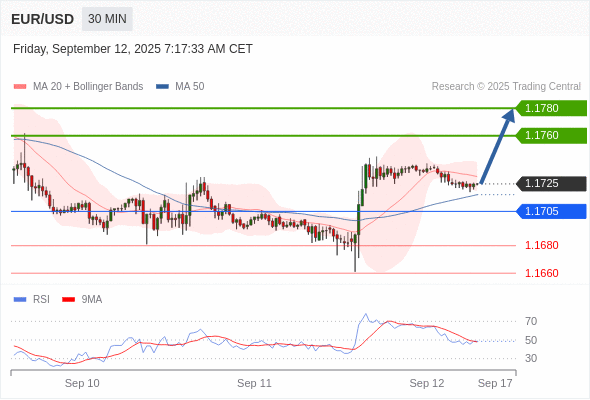
Task: Click the 1.1660 red support label
Action: pyautogui.click(x=541, y=273)
